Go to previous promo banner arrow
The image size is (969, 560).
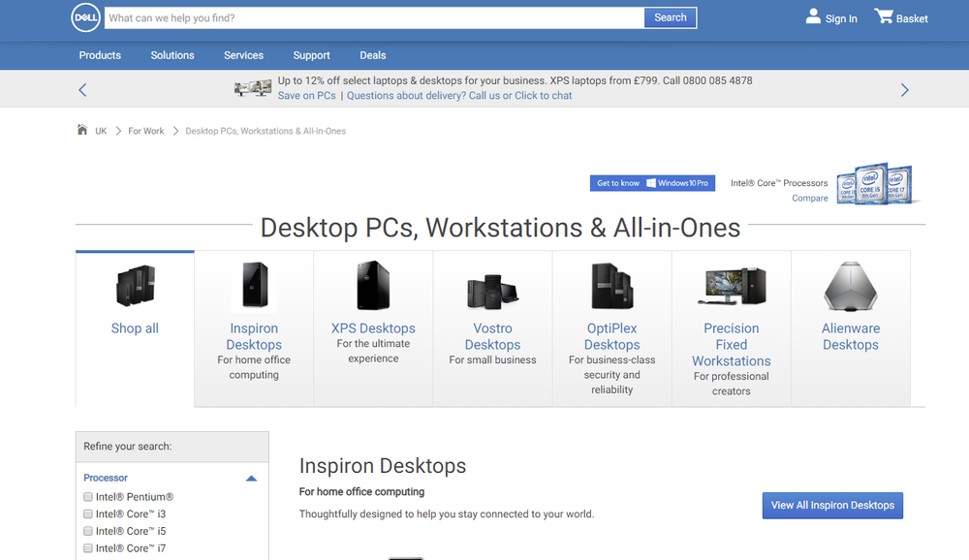(x=82, y=90)
